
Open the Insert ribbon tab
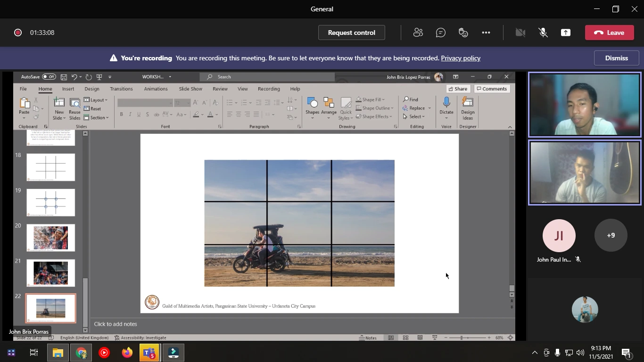click(68, 89)
